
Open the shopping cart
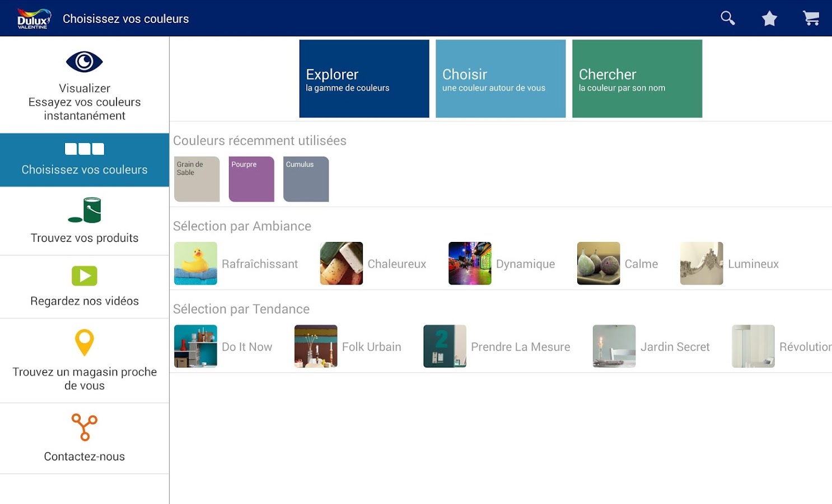point(811,18)
